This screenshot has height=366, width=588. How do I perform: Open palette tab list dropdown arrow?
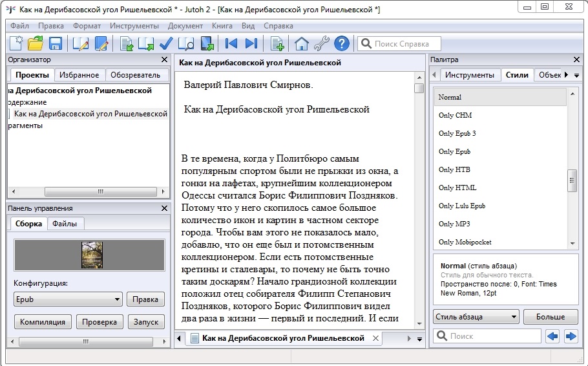click(x=577, y=75)
